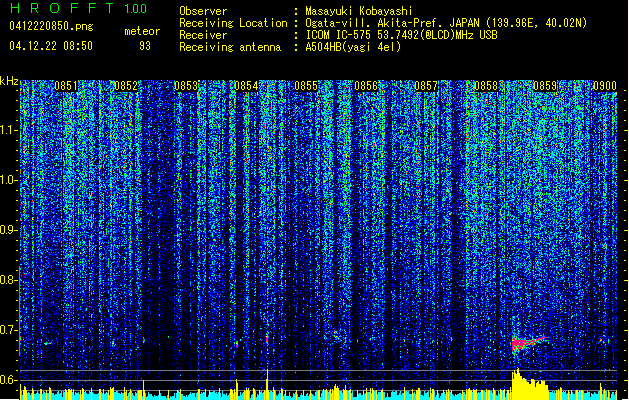Viewport: 629px width, 400px height.
Task: Click the 0.6 kHz axis label
Action: pyautogui.click(x=9, y=380)
